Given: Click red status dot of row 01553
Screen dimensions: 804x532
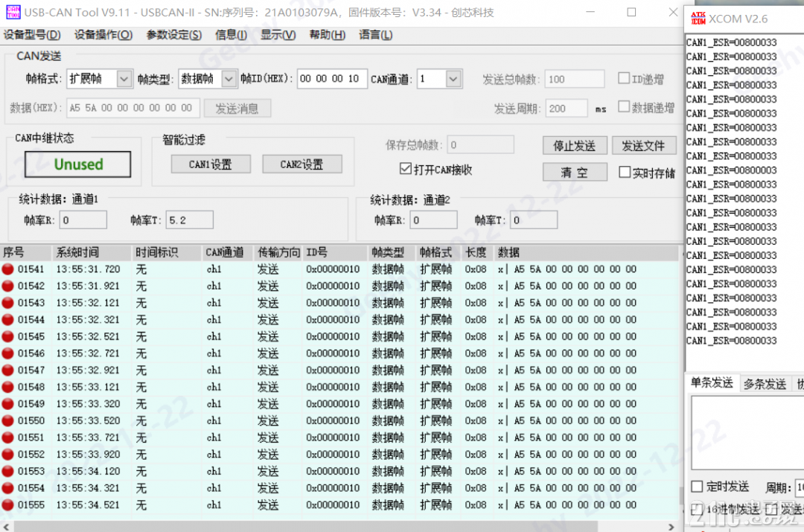Looking at the screenshot, I should coord(7,471).
